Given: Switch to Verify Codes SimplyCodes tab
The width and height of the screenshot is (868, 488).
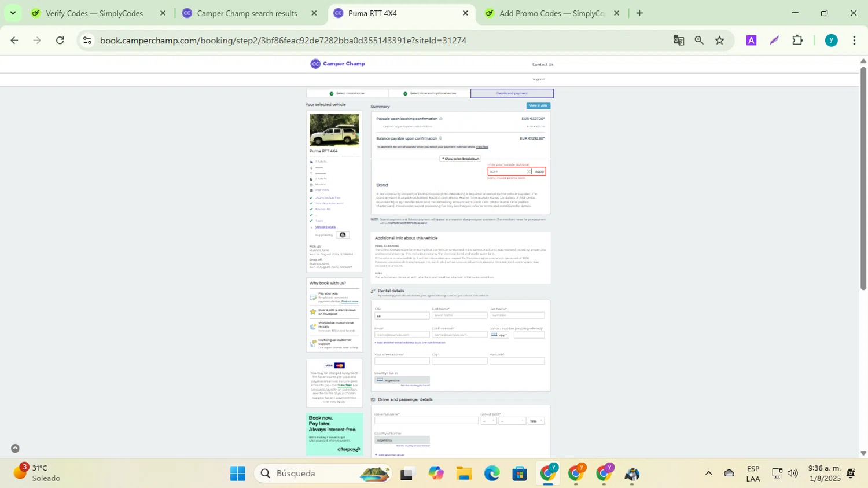Looking at the screenshot, I should tap(94, 13).
